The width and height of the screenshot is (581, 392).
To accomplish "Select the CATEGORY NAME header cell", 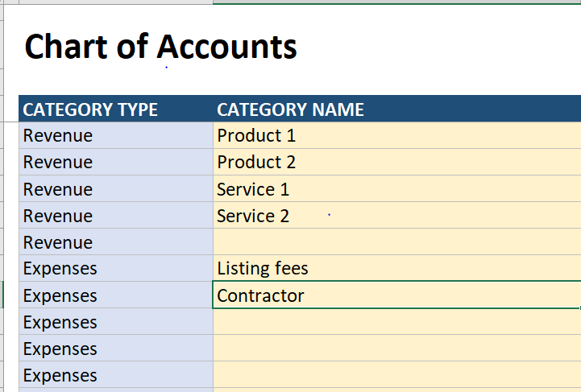I will point(396,109).
